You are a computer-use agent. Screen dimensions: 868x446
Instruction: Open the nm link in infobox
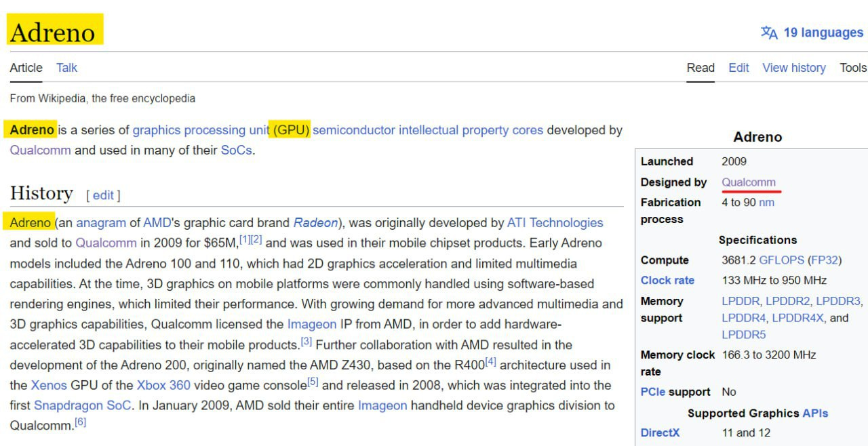point(766,202)
